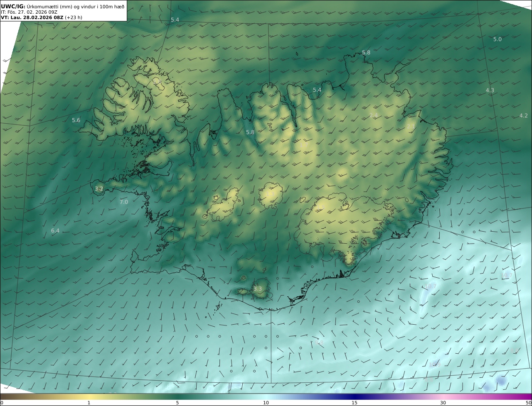The height and width of the screenshot is (406, 532).
Task: Click the 5.6 value off the Westfjords
Action: pyautogui.click(x=76, y=120)
